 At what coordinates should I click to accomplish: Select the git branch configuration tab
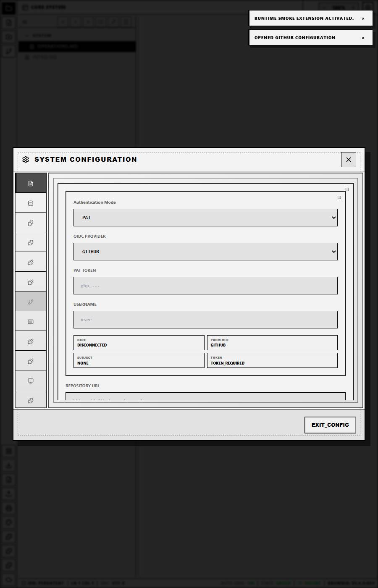click(31, 302)
